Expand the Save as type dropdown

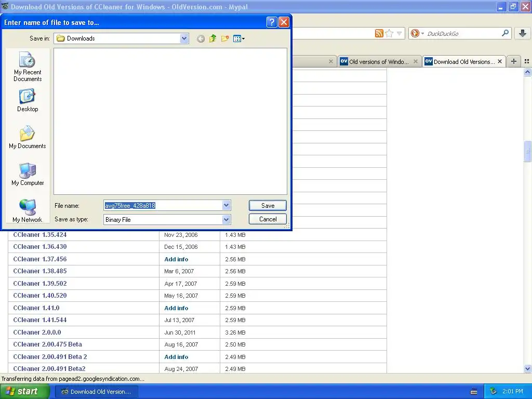tap(227, 220)
